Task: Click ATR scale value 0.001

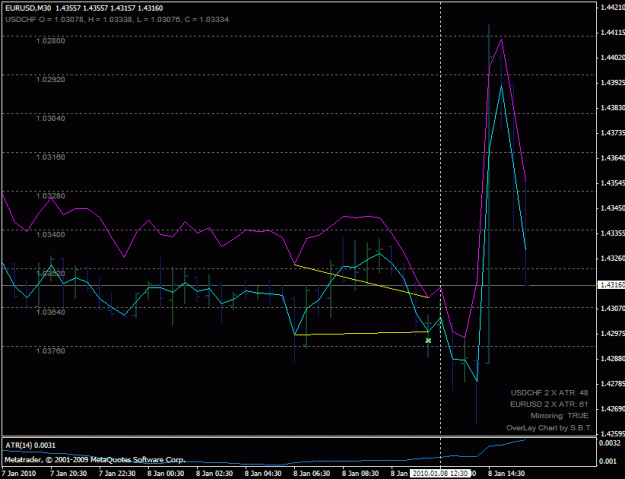Action: point(608,461)
